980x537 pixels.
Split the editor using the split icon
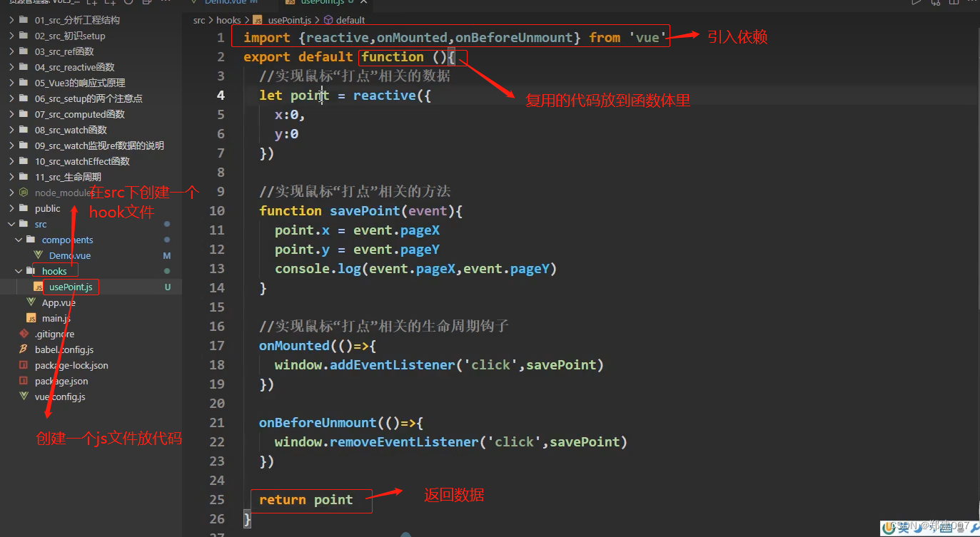click(x=954, y=3)
